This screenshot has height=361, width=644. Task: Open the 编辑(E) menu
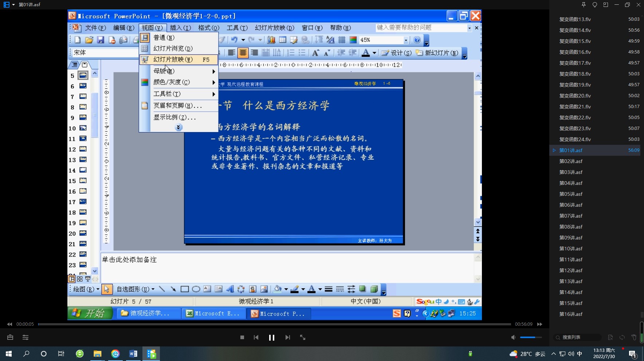(x=123, y=28)
